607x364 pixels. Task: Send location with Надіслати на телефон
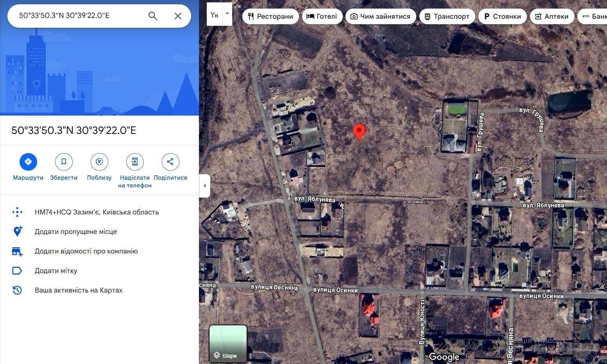click(x=135, y=162)
